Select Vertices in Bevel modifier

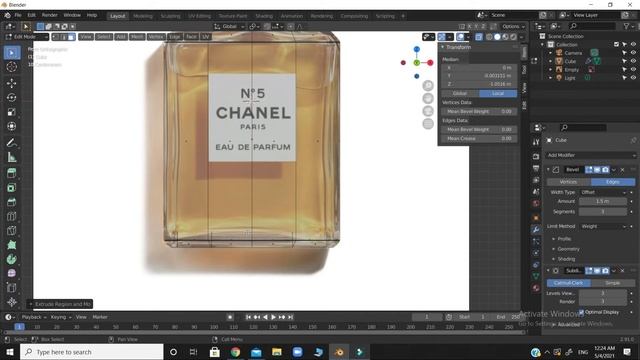pyautogui.click(x=569, y=182)
